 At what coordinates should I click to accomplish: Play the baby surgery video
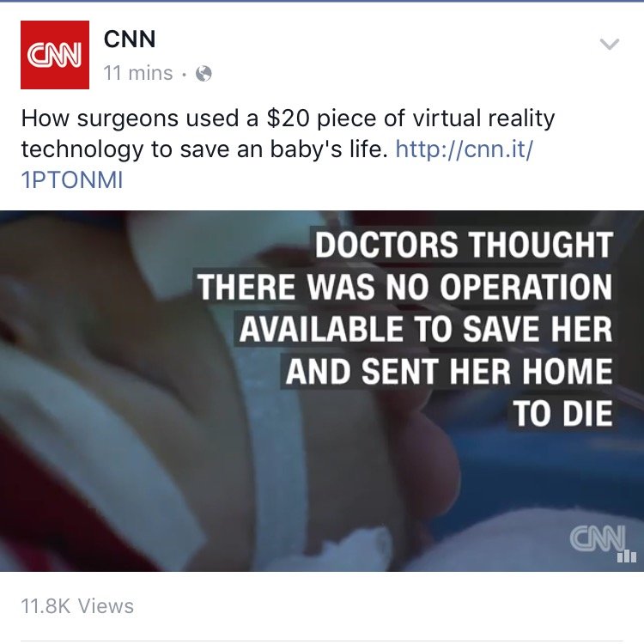point(322,391)
